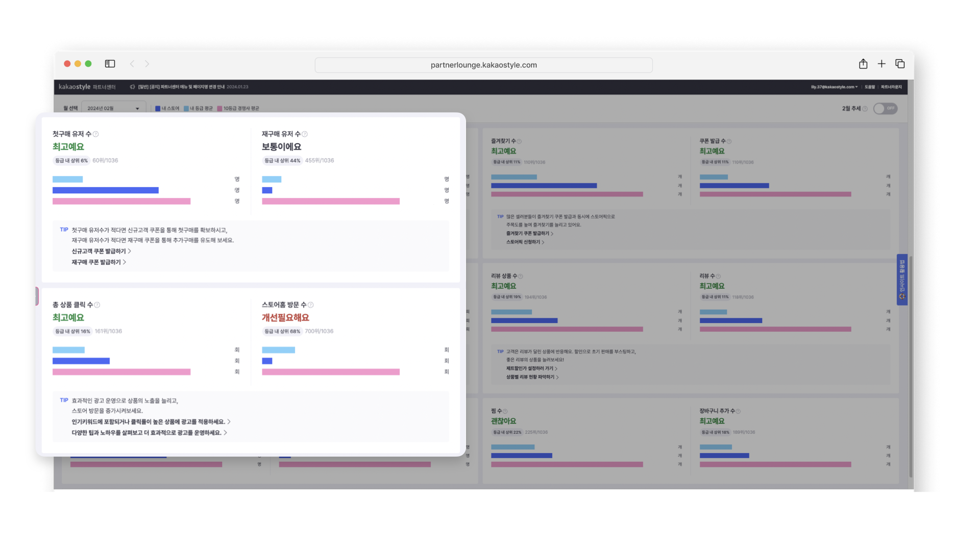Click the 괜찮아요 status under 찜 수
The width and height of the screenshot is (980, 551).
pos(503,421)
